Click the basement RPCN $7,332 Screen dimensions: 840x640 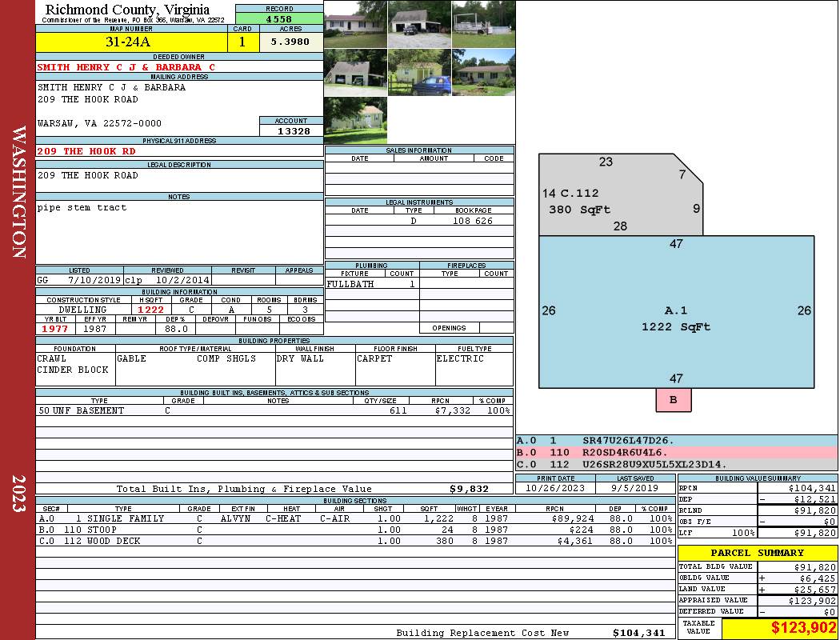tap(453, 410)
